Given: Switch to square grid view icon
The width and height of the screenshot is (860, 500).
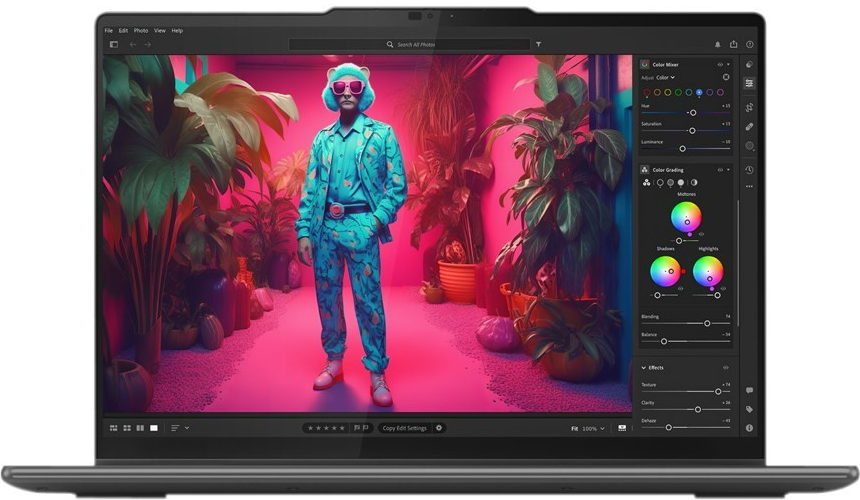Looking at the screenshot, I should (x=127, y=428).
